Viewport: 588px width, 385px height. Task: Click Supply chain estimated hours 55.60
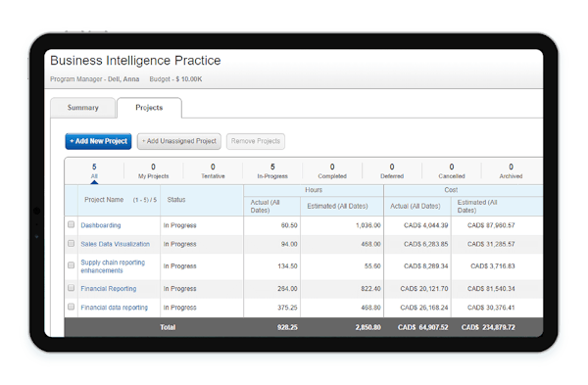click(x=372, y=266)
